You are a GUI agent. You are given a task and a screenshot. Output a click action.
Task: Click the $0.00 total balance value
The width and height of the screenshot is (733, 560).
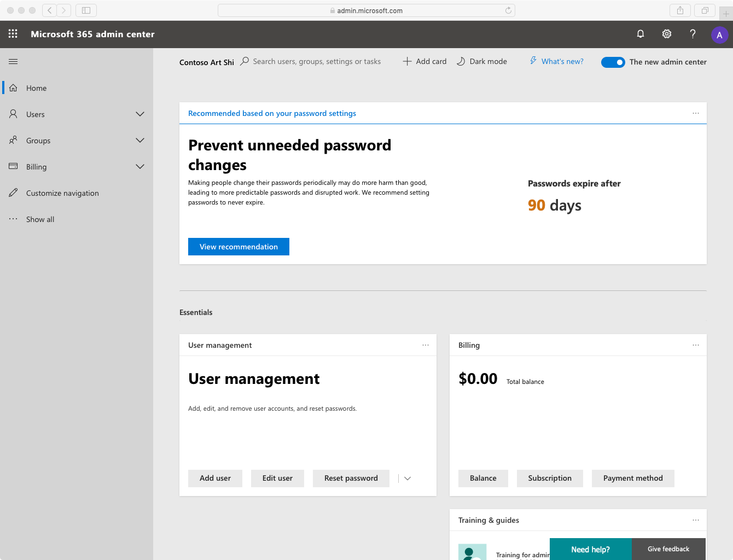point(478,378)
